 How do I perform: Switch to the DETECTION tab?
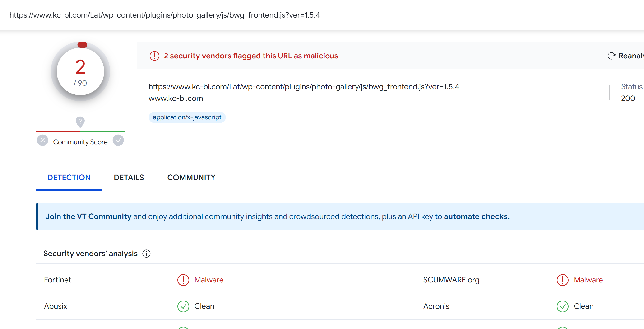[69, 178]
